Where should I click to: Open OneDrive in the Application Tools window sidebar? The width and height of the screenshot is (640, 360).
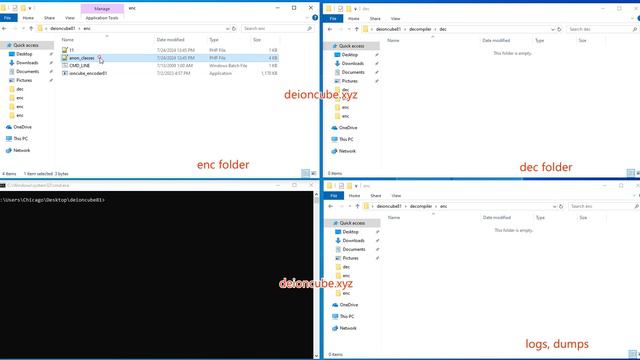pyautogui.click(x=22, y=127)
